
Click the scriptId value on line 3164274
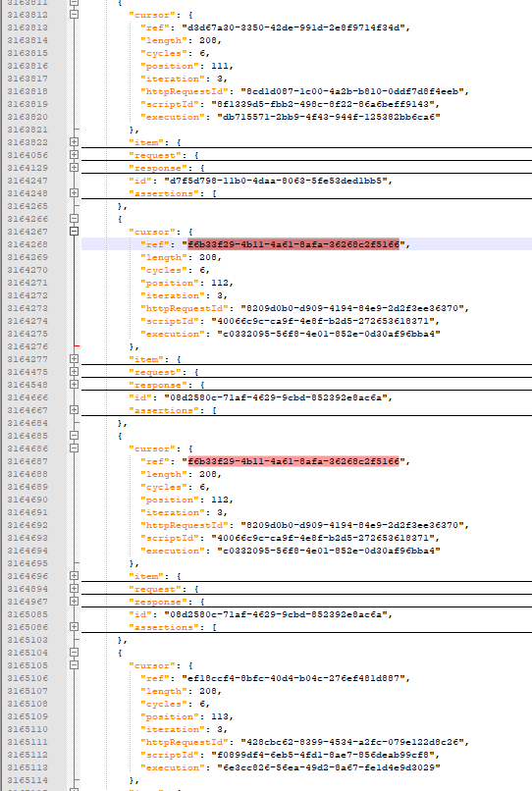(323, 321)
